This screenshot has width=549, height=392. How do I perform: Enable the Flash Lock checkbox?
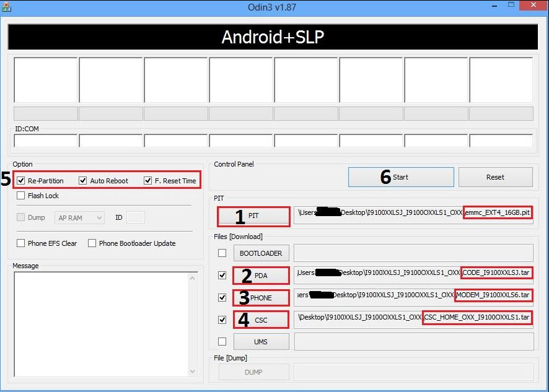[21, 195]
